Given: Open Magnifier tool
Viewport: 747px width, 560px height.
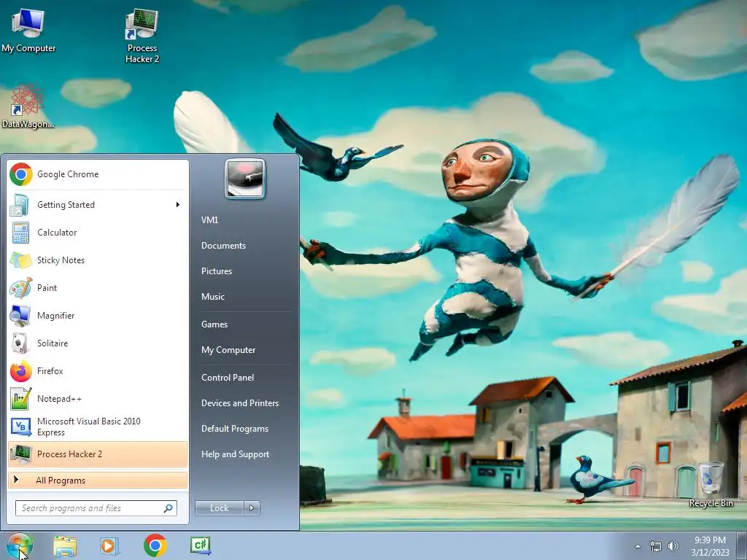Looking at the screenshot, I should 98,315.
